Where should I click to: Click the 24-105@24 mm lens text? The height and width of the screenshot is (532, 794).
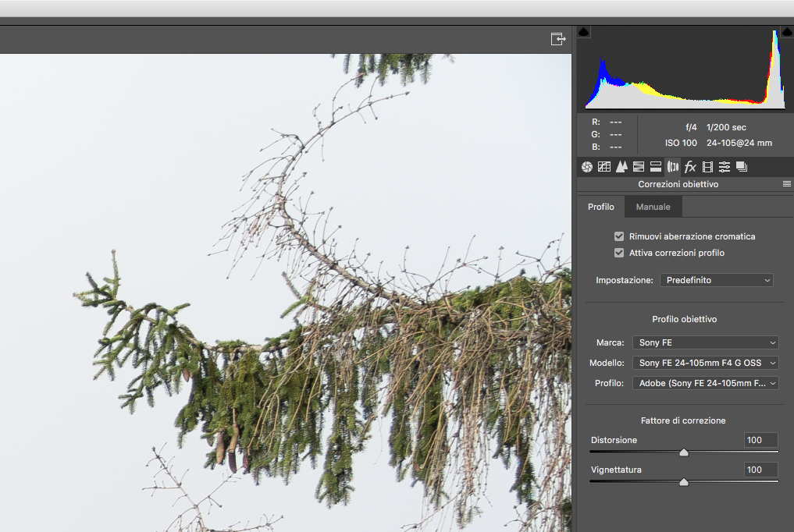739,143
